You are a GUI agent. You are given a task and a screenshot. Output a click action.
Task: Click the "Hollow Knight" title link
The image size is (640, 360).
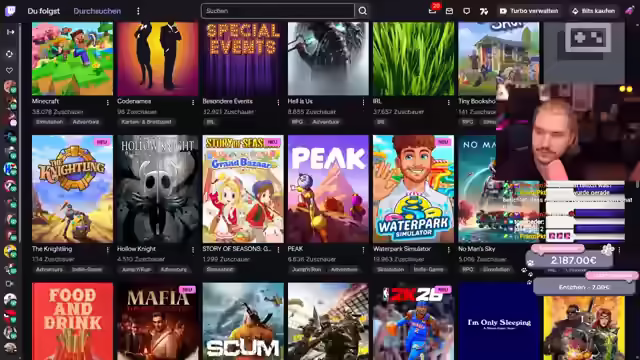[x=136, y=249]
